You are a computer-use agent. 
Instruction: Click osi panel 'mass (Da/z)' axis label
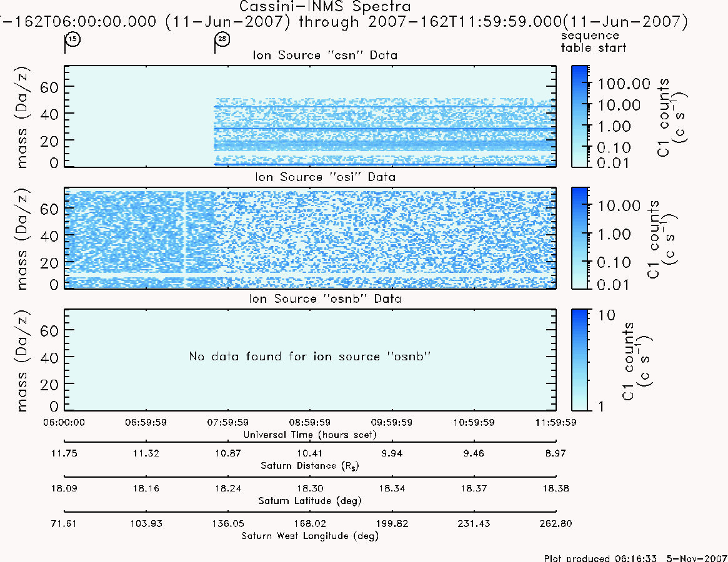[x=21, y=239]
